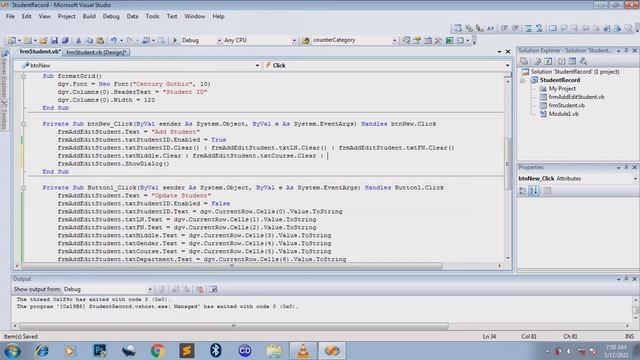Click the Copy toolbar icon
This screenshot has width=640, height=360.
(89, 40)
